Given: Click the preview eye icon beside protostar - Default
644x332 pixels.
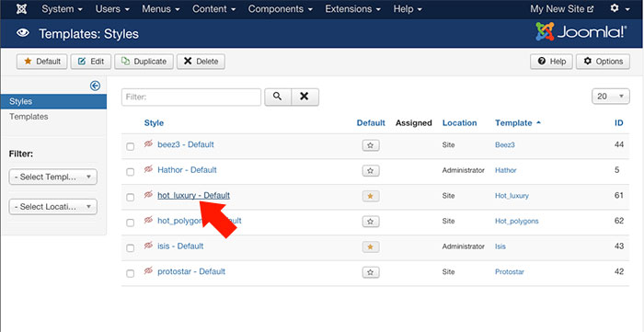Looking at the screenshot, I should coord(149,271).
